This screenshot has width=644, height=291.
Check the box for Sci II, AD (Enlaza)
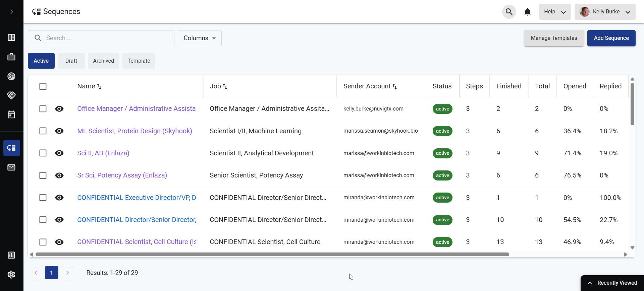[x=43, y=153]
